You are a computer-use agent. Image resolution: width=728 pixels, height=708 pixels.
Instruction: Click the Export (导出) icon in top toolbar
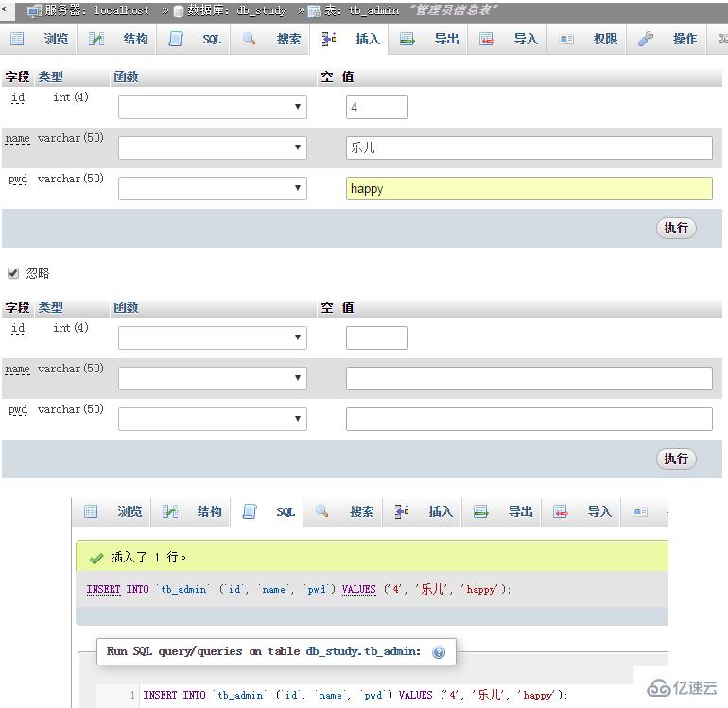click(x=407, y=39)
